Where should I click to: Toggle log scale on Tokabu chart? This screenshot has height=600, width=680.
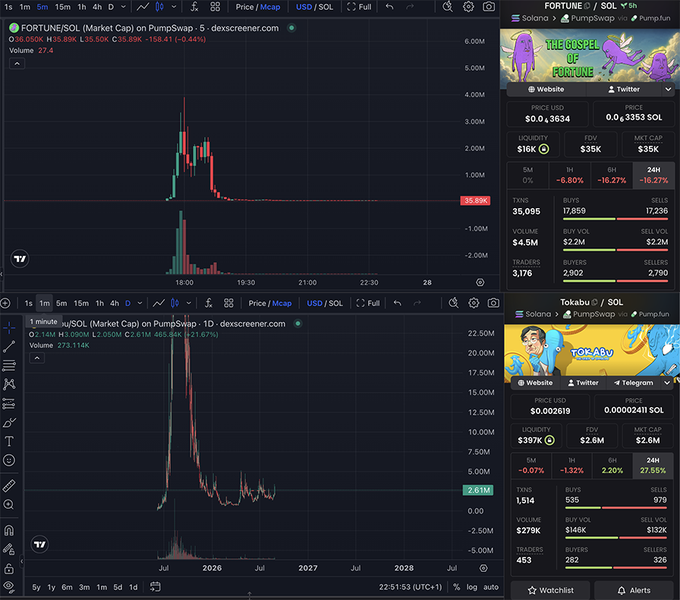pos(472,587)
